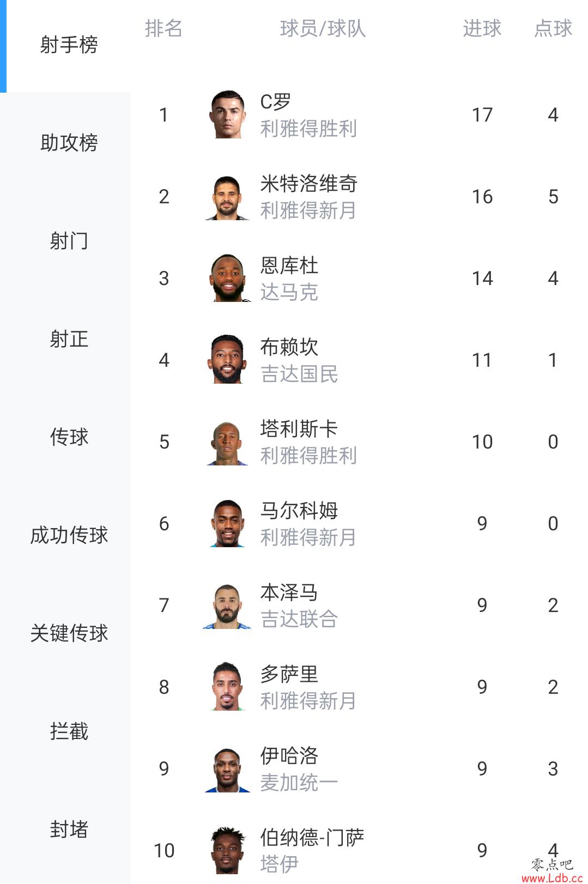The image size is (588, 884).
Task: Select 关键传球 in sidebar
Action: [x=69, y=633]
